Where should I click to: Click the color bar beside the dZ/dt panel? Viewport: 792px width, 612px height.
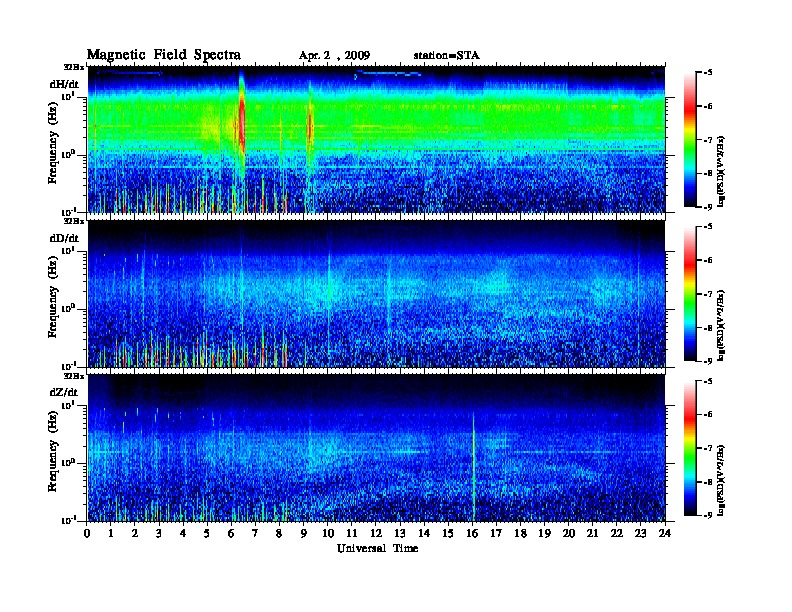click(x=690, y=448)
